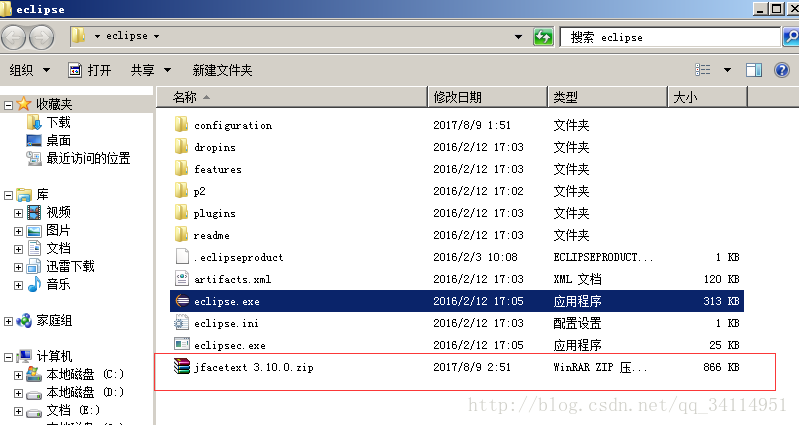Go forward with the Forward arrow button
The image size is (799, 425).
(42, 37)
